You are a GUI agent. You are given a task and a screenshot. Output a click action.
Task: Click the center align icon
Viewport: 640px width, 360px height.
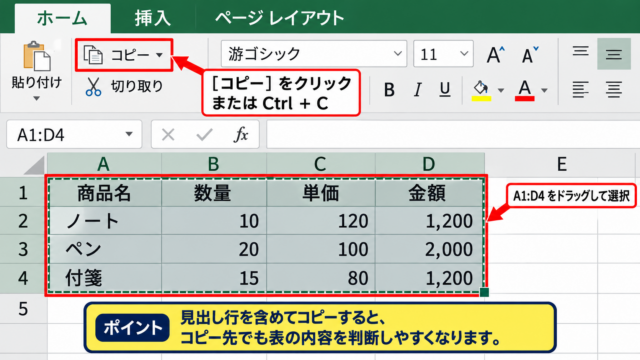click(x=614, y=89)
